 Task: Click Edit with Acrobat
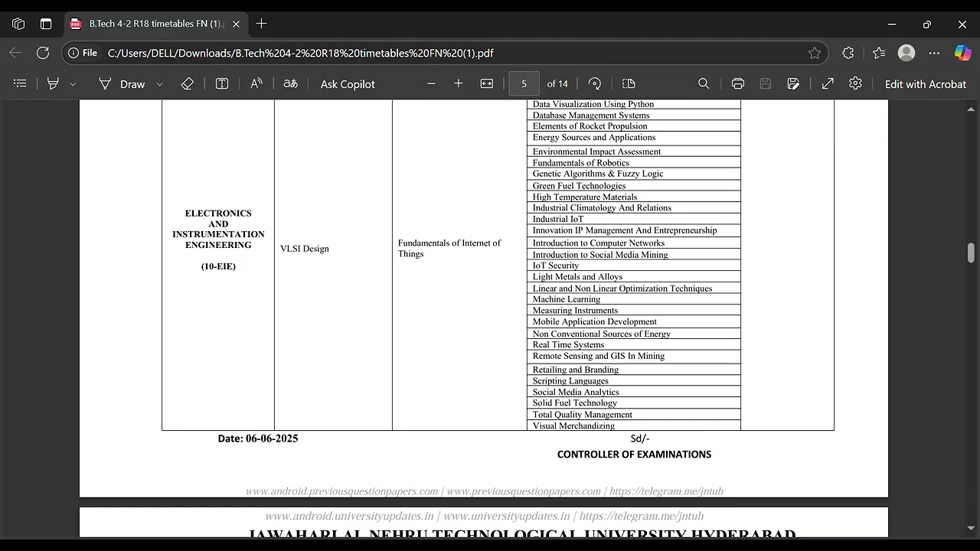coord(926,84)
